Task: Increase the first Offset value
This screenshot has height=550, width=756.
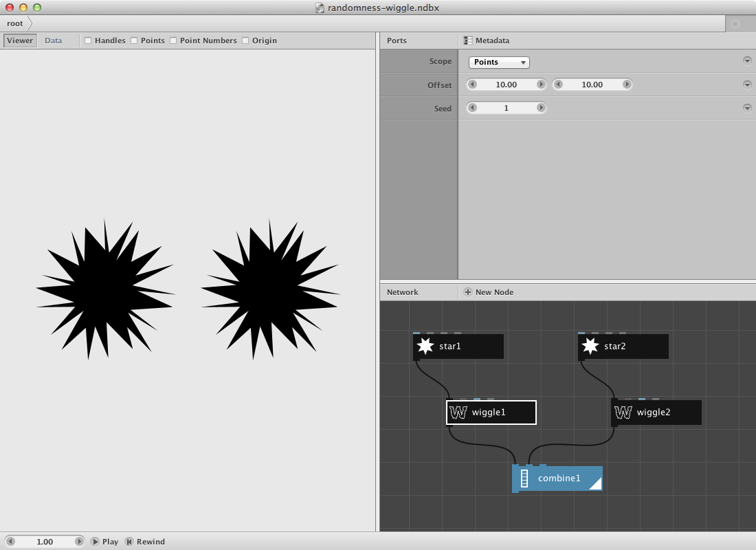Action: (x=541, y=85)
